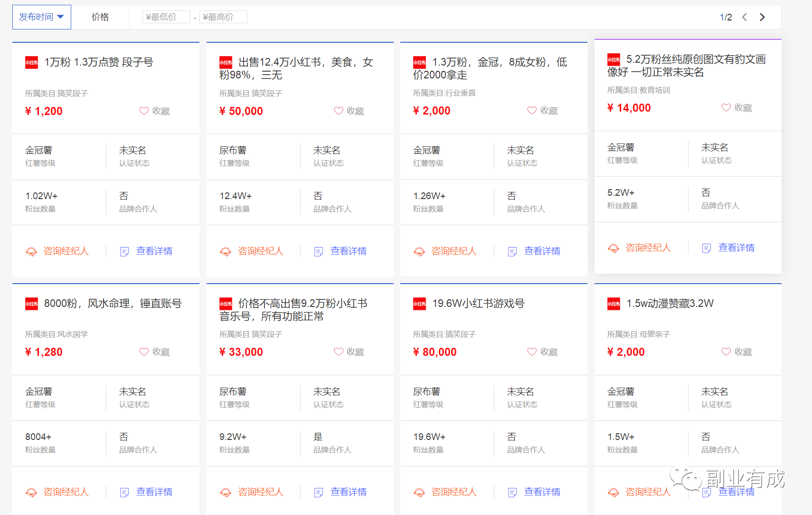Click the 小红书 logo icon on the 1万粉 listing
This screenshot has width=812, height=515.
[31, 62]
